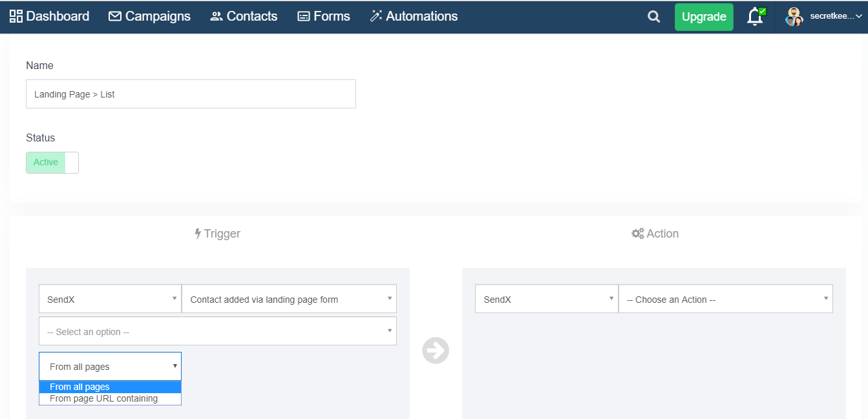Click the automation Name input field
Image resolution: width=868 pixels, height=419 pixels.
tap(191, 94)
